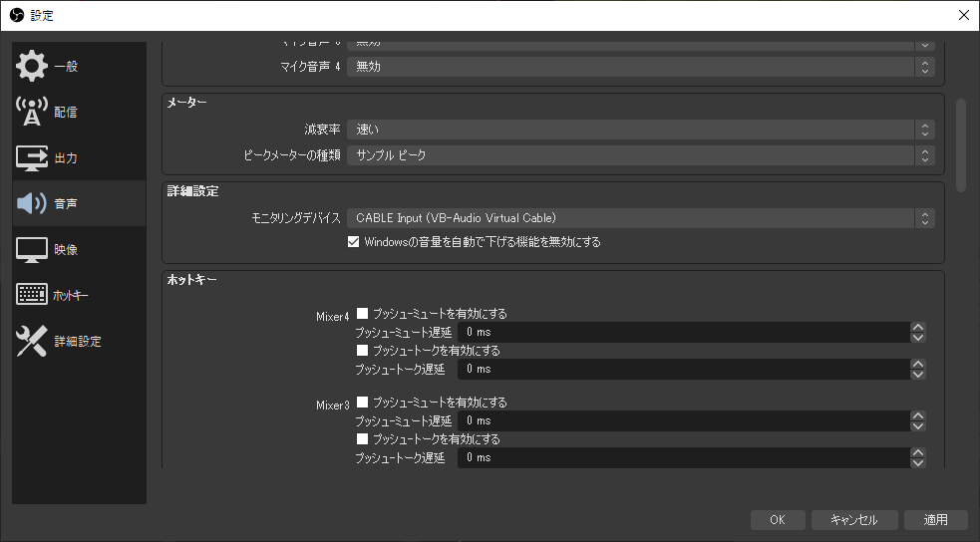Click the OBS logo in title bar

[17, 15]
